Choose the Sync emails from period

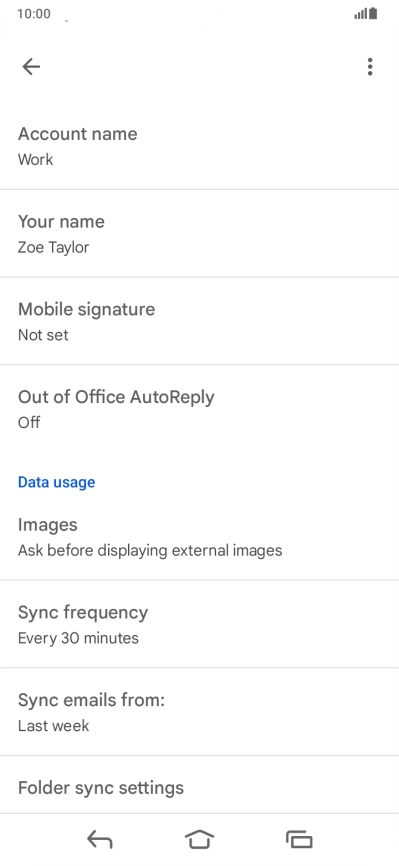pyautogui.click(x=200, y=712)
